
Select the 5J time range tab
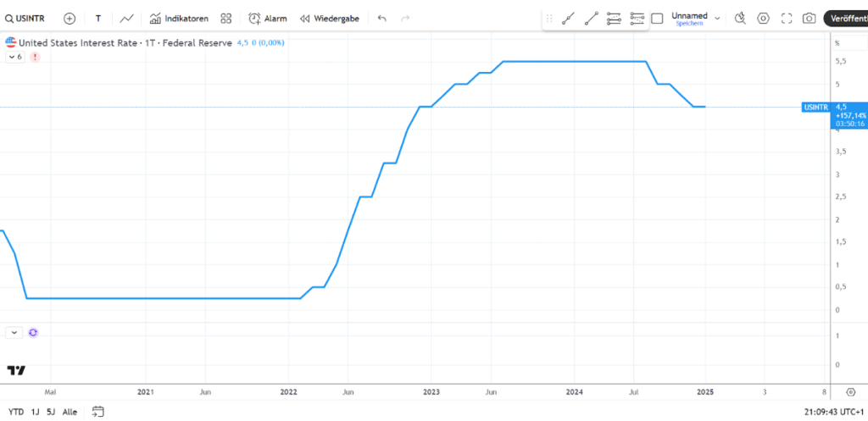[52, 412]
